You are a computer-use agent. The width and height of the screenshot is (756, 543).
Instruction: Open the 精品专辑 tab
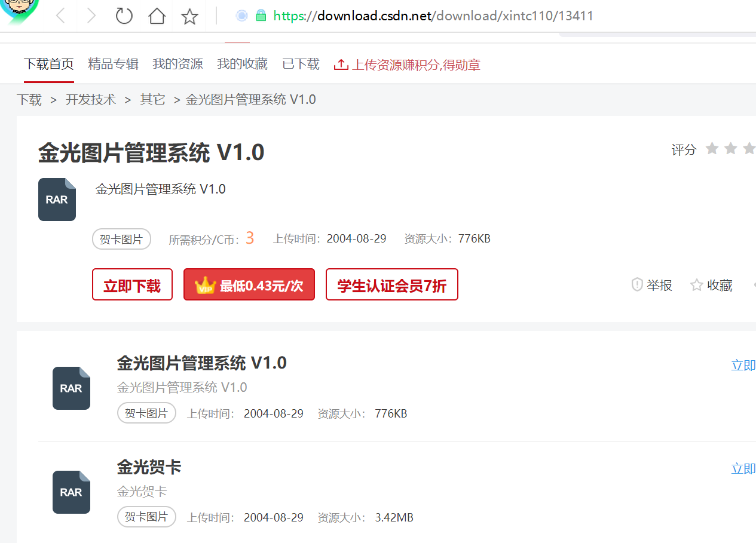[x=114, y=64]
